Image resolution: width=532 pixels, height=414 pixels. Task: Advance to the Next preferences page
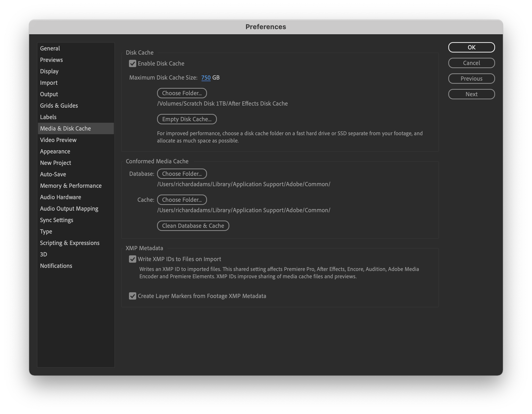click(x=471, y=94)
